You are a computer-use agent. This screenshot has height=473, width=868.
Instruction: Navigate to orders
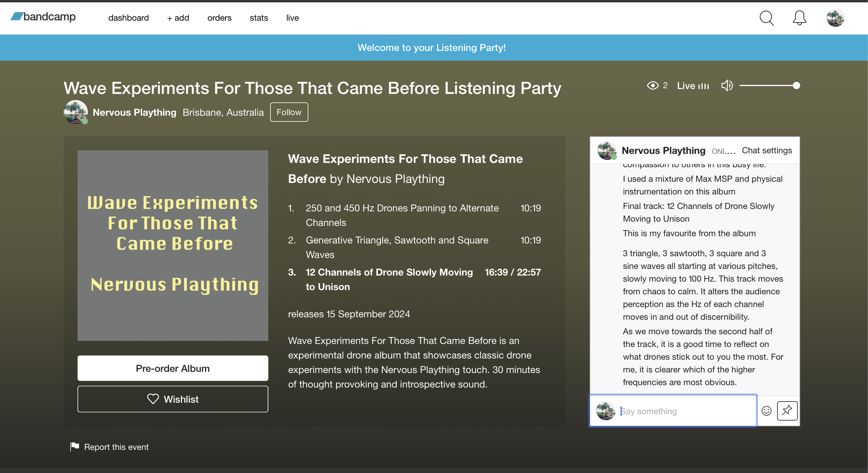pos(219,18)
